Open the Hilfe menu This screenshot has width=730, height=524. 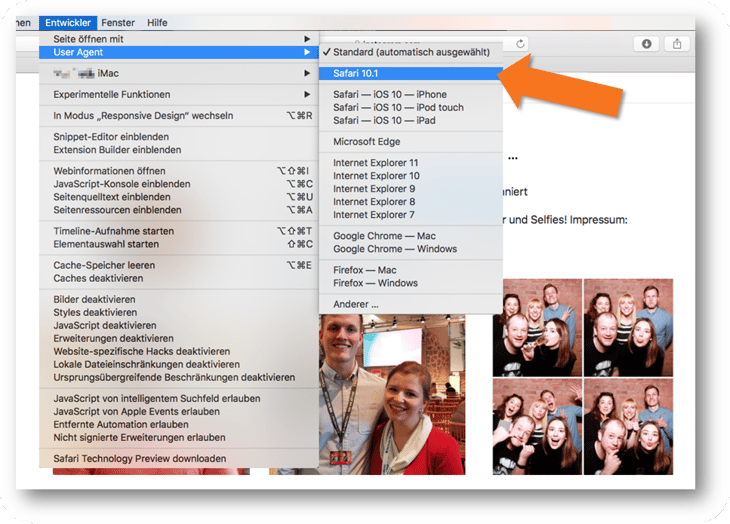point(157,22)
